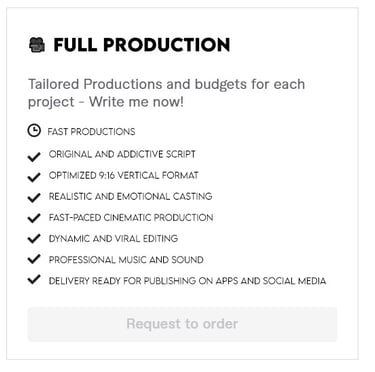Click the ORIGINAL AND ADDICTIVE SCRIPT text
The image size is (375, 372).
(x=122, y=154)
